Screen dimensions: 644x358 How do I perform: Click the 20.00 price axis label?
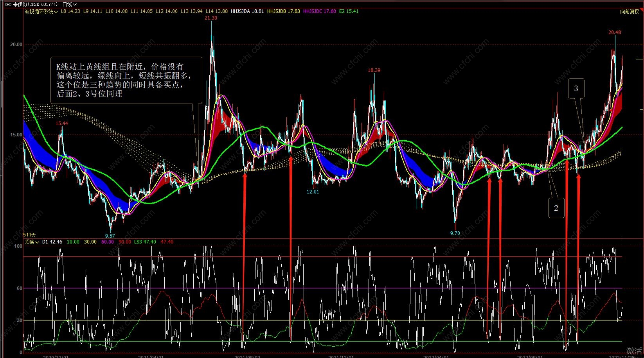click(16, 45)
